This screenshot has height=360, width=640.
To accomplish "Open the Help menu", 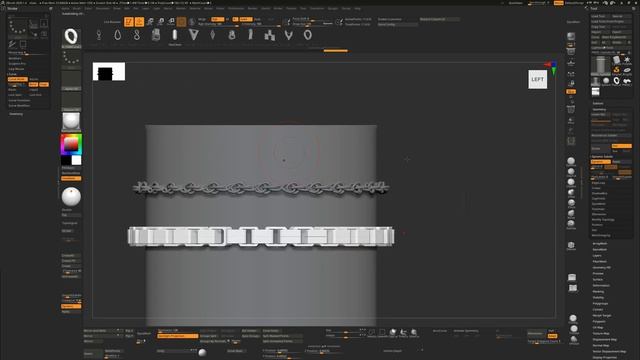I will point(358,8).
